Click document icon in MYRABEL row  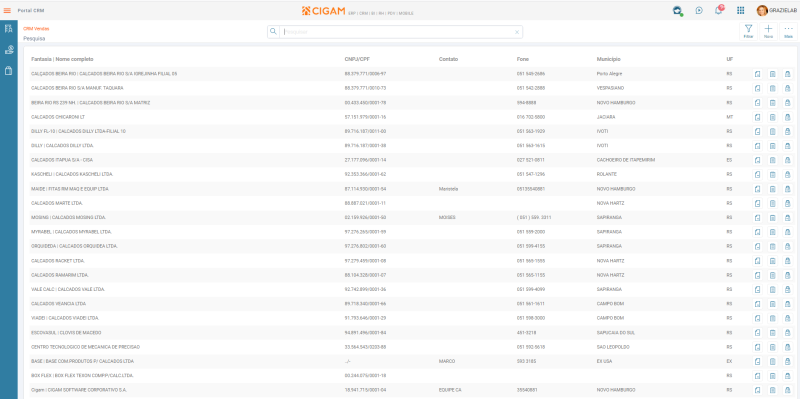click(x=758, y=232)
